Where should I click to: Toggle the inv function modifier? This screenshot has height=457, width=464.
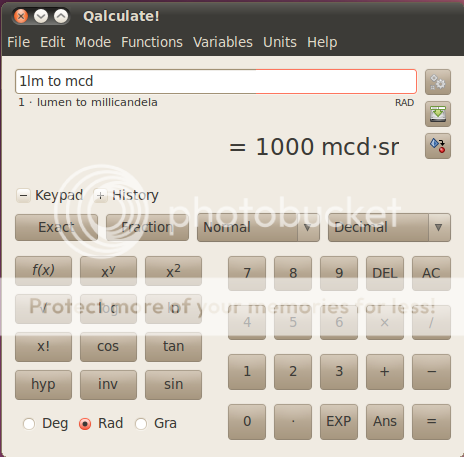pos(108,385)
